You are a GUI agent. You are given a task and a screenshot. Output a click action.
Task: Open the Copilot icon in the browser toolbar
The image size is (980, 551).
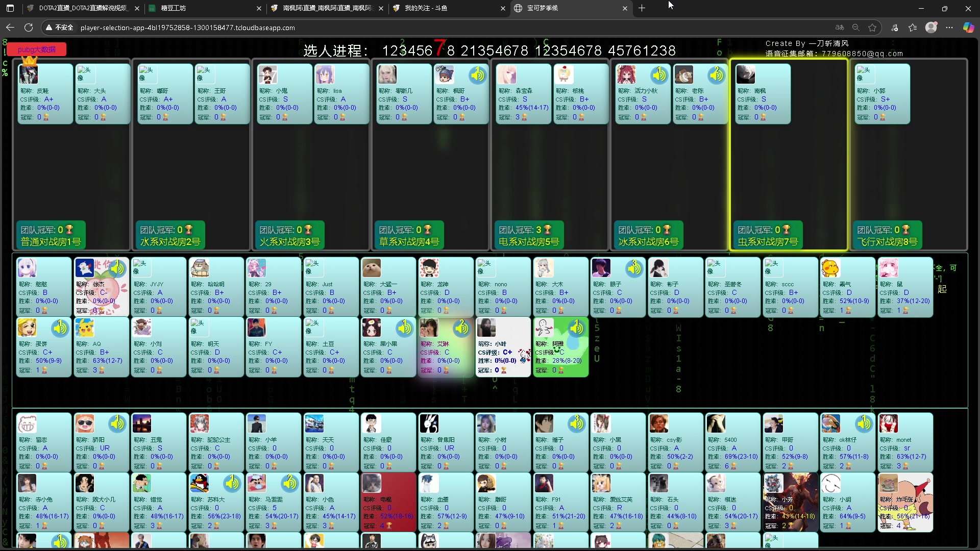tap(968, 28)
